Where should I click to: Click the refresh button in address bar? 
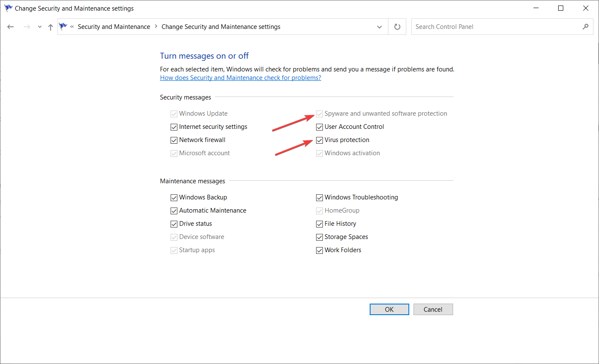click(397, 27)
